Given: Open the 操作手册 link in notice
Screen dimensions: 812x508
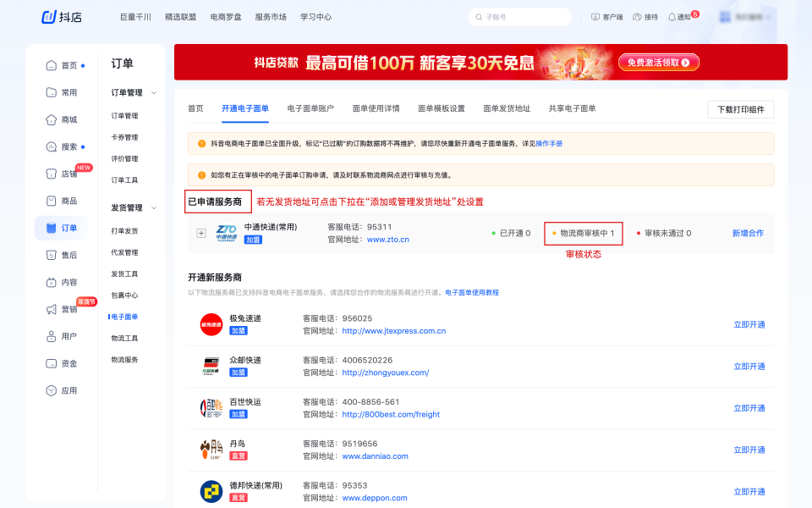Looking at the screenshot, I should tap(549, 144).
